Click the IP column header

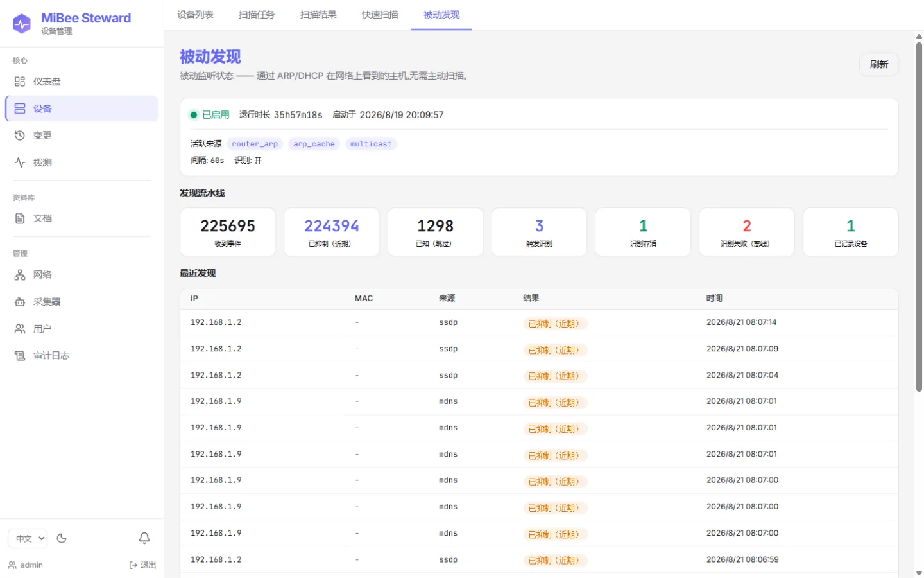pos(194,299)
